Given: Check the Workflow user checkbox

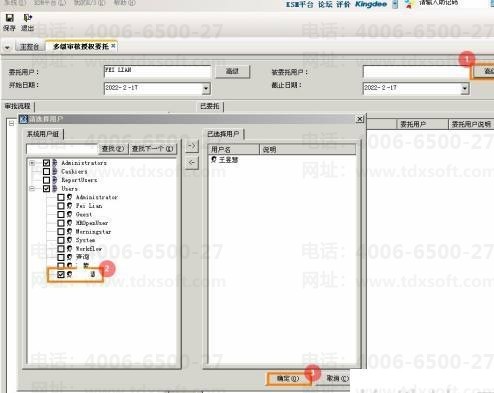Looking at the screenshot, I should [61, 249].
